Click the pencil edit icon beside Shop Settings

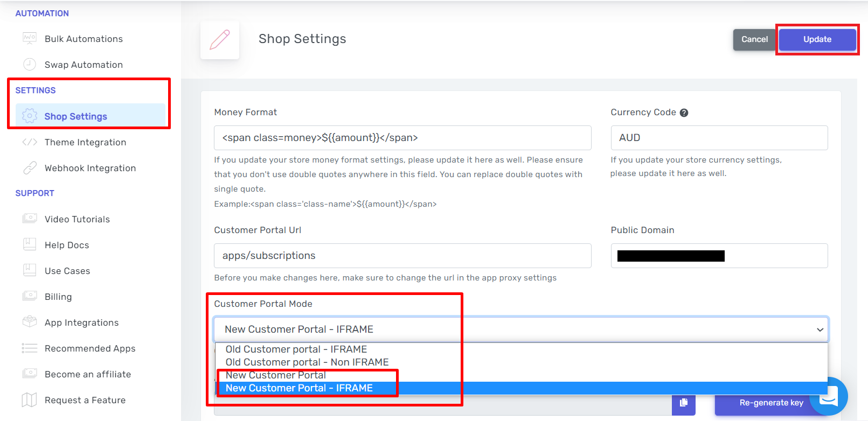click(220, 40)
